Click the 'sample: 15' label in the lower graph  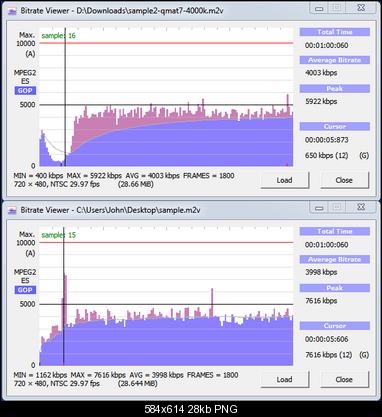click(x=58, y=235)
